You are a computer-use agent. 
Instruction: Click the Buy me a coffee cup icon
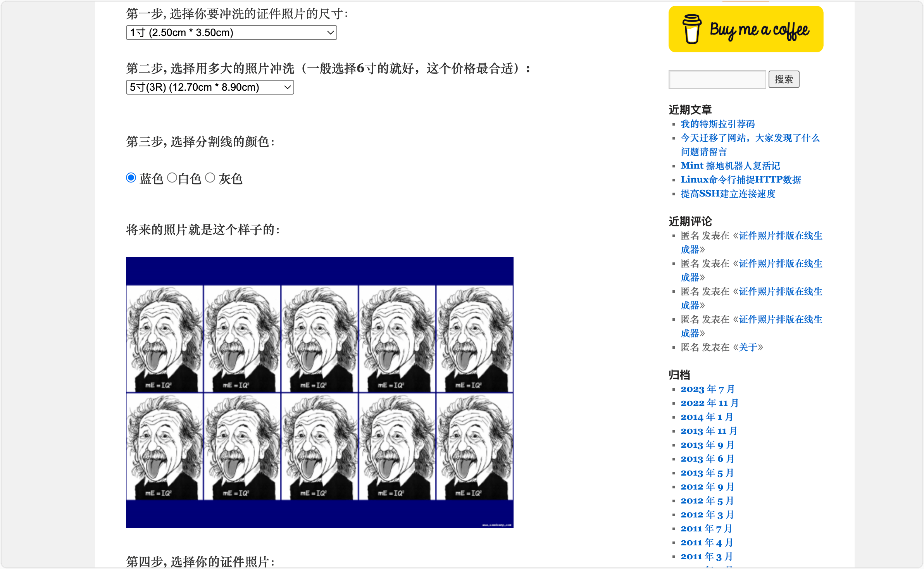pyautogui.click(x=691, y=29)
